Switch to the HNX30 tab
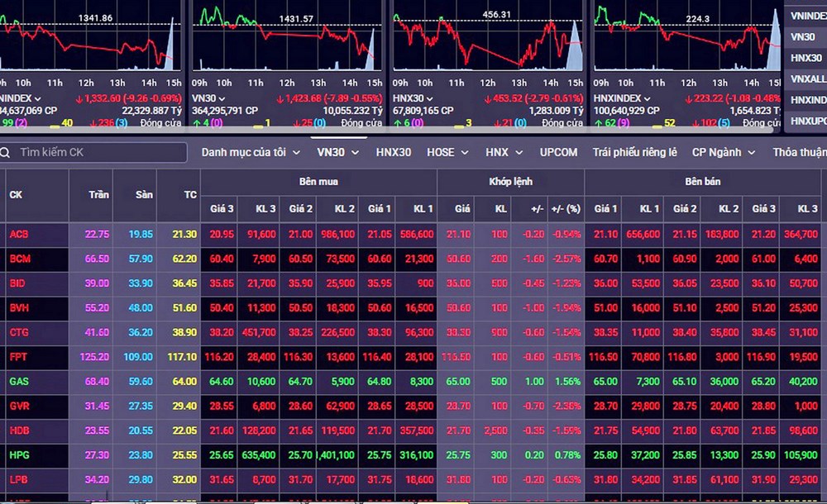The height and width of the screenshot is (504, 827). (394, 152)
